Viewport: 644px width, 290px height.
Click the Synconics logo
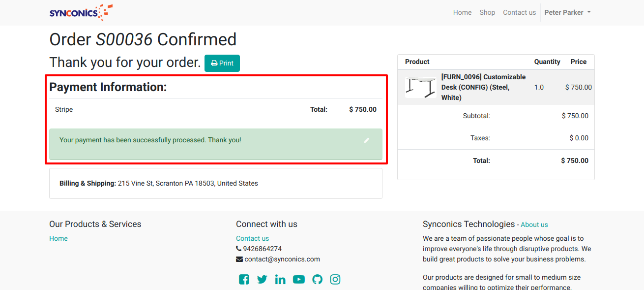click(x=81, y=12)
